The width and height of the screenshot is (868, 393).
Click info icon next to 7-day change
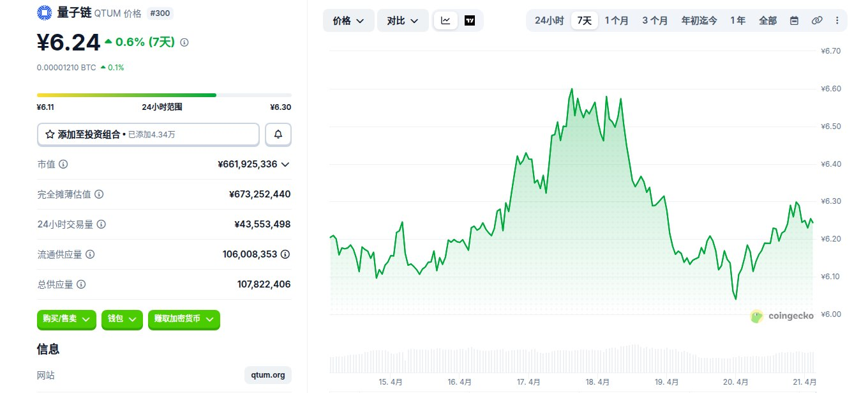click(x=184, y=42)
